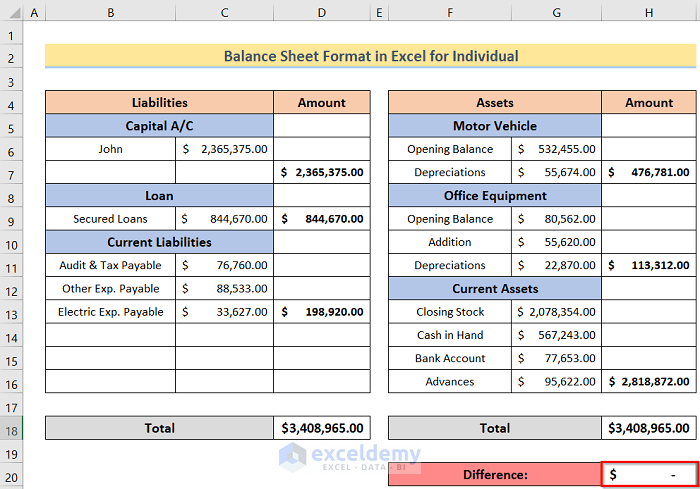Click John's 2,365,375.00 amount cell

pos(224,149)
